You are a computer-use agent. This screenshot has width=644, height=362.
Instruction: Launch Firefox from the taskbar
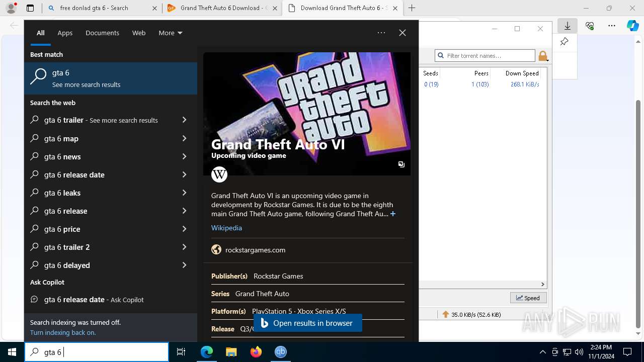coord(256,352)
